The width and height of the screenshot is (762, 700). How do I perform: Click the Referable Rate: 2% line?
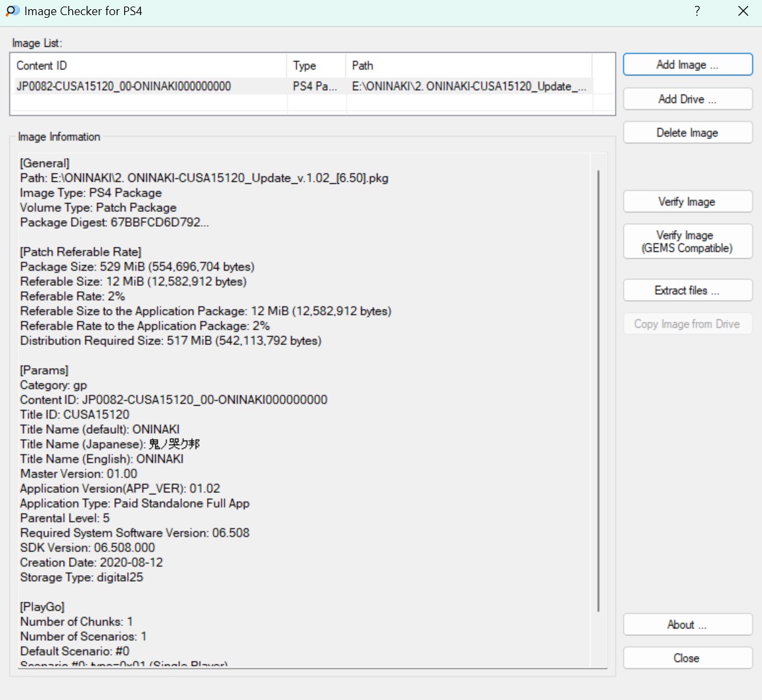pyautogui.click(x=72, y=296)
